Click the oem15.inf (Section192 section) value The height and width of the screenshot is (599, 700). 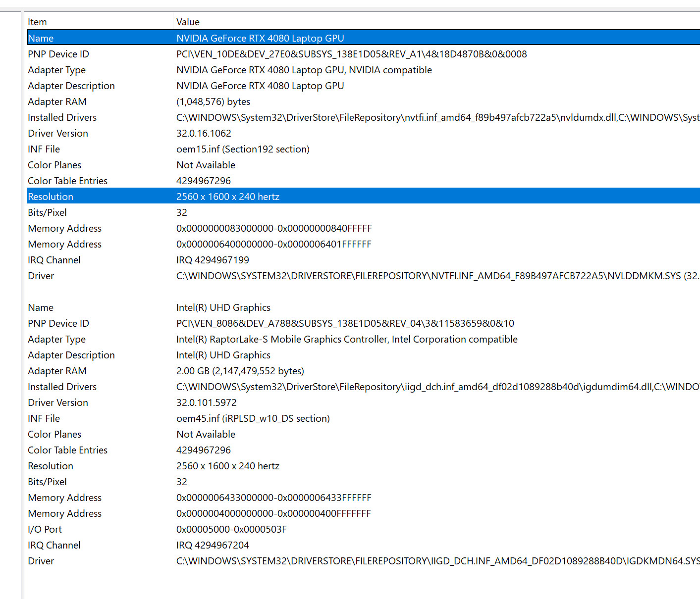243,149
